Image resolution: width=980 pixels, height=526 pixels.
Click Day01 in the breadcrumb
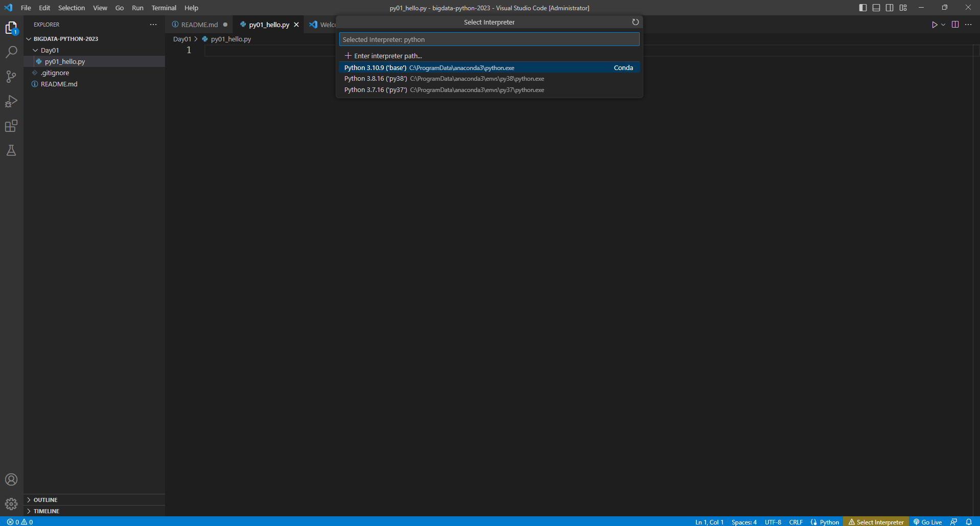182,39
